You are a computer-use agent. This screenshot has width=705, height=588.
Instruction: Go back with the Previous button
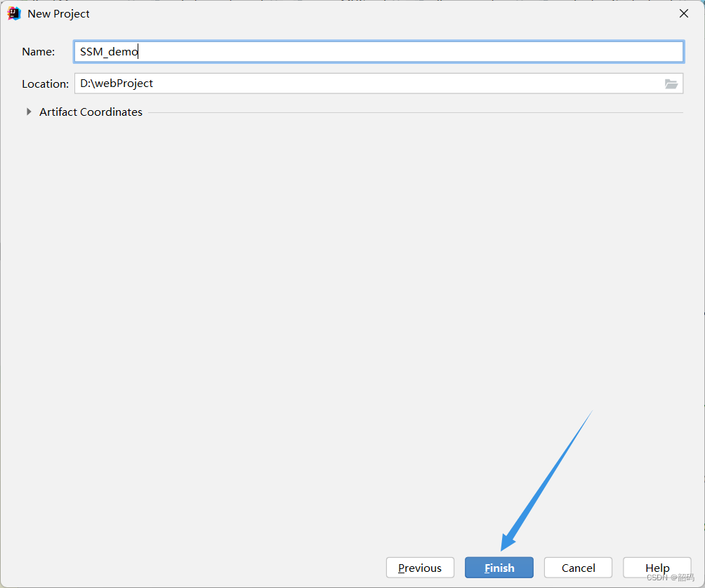(420, 568)
